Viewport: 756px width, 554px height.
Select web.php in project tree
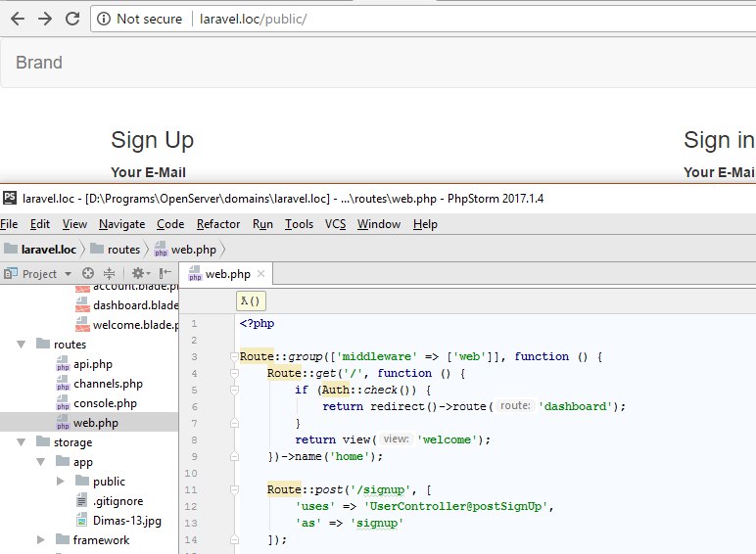(x=87, y=423)
